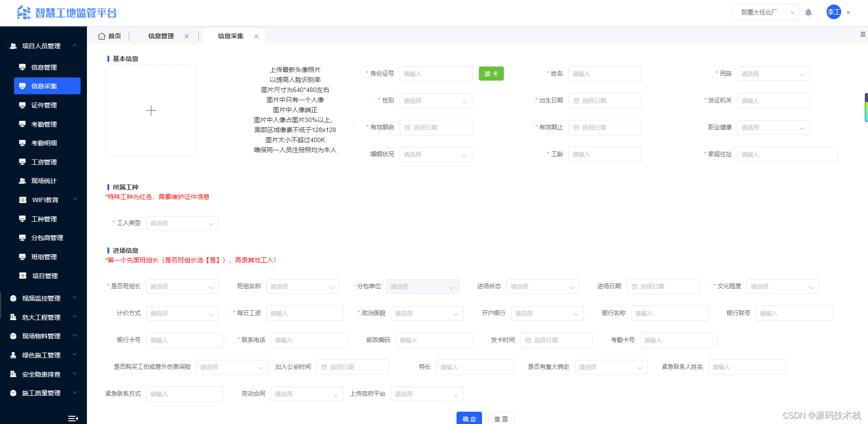
Task: Open the 是否班组长 dropdown
Action: (x=183, y=286)
